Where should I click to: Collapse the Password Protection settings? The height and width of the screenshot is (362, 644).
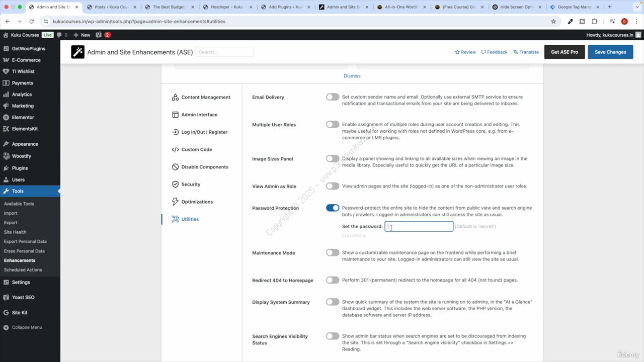pyautogui.click(x=353, y=236)
